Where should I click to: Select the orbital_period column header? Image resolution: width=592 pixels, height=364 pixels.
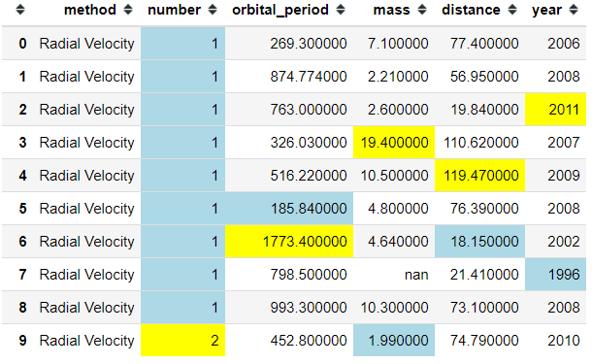click(280, 11)
